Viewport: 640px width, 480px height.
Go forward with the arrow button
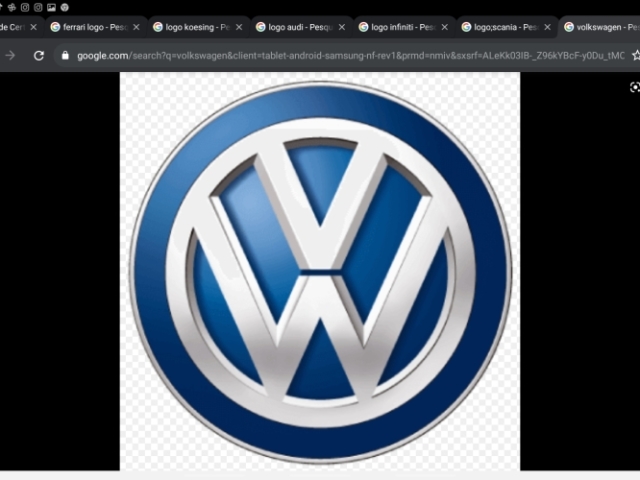tap(10, 56)
